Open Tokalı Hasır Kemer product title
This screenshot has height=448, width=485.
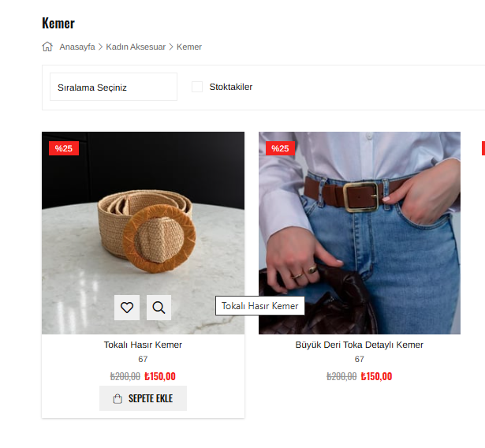143,345
